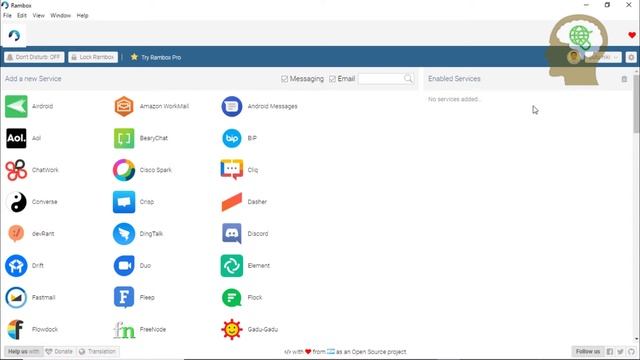This screenshot has width=640, height=360.
Task: Add the Element service icon
Action: click(231, 265)
